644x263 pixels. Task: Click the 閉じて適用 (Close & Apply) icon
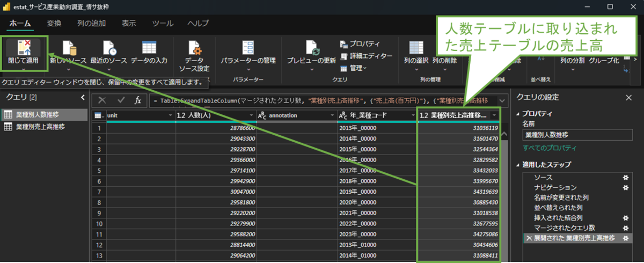pyautogui.click(x=24, y=48)
